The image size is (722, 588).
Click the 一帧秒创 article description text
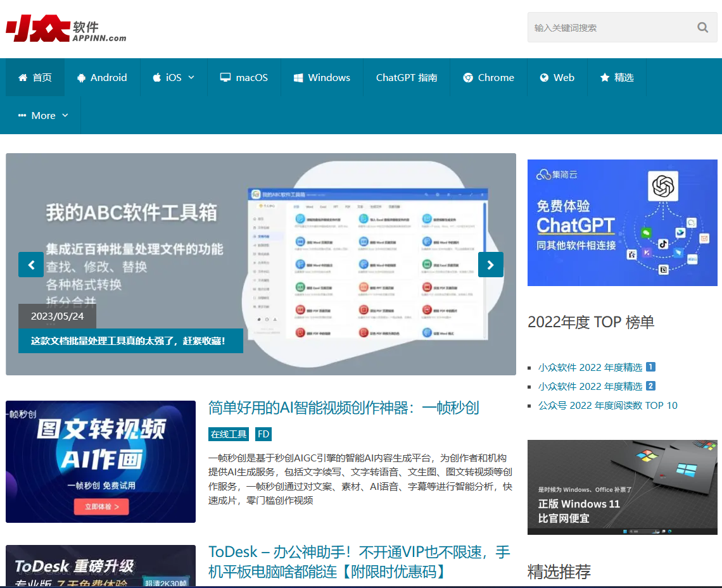click(x=360, y=479)
